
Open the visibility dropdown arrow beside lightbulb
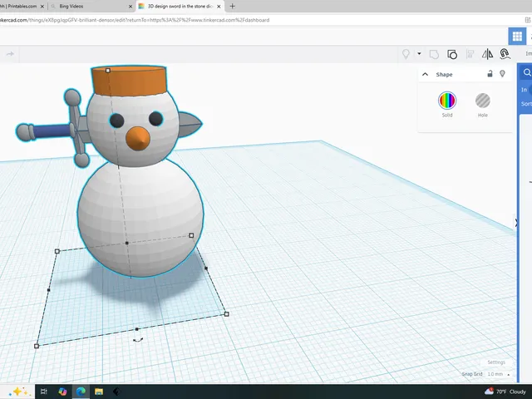[x=419, y=53]
